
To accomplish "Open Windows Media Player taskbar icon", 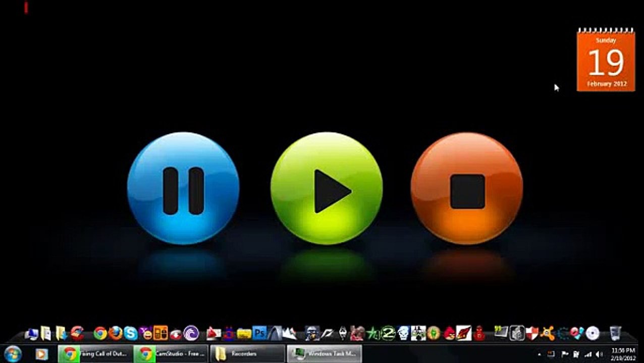I will click(x=41, y=354).
